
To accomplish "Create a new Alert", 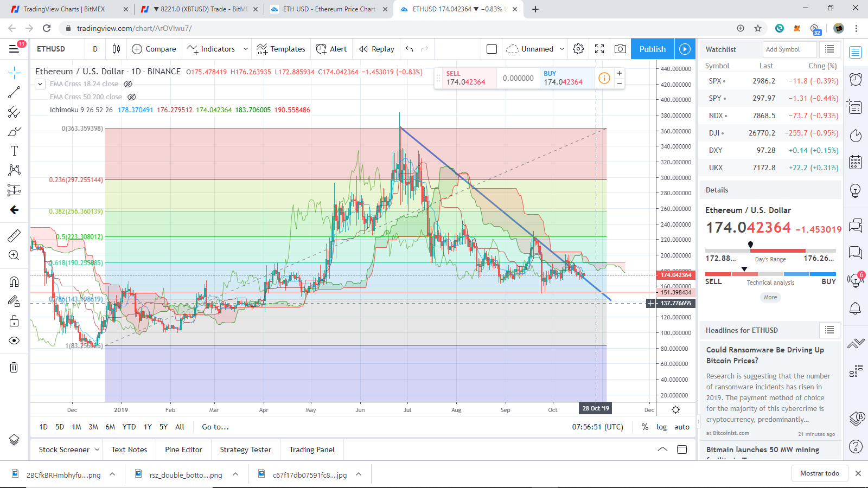I will [331, 49].
